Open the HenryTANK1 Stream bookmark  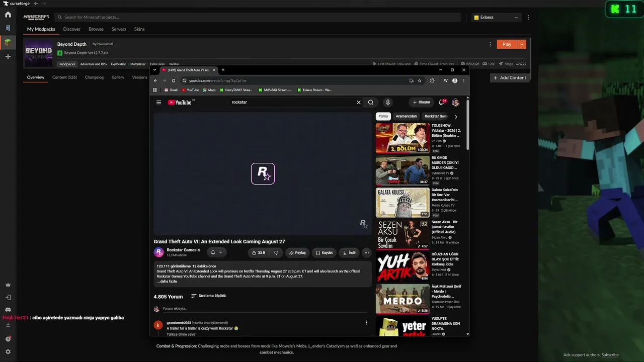pos(235,90)
